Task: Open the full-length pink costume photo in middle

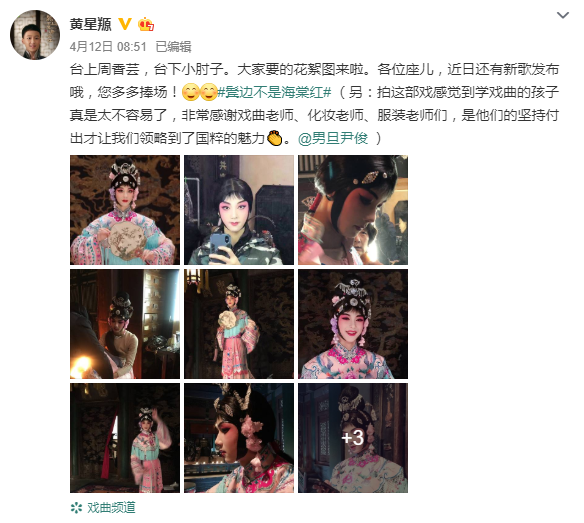Action: 239,324
